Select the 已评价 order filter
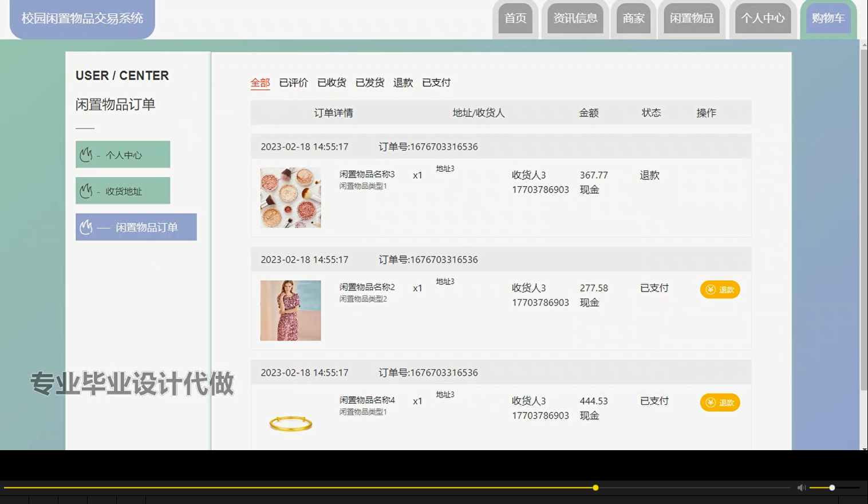Screen dimensions: 868x504 pos(292,82)
